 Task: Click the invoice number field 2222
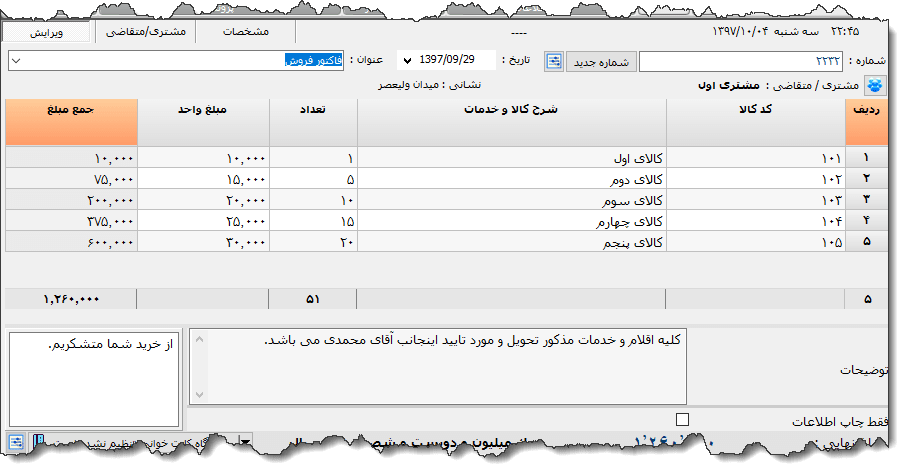point(741,61)
